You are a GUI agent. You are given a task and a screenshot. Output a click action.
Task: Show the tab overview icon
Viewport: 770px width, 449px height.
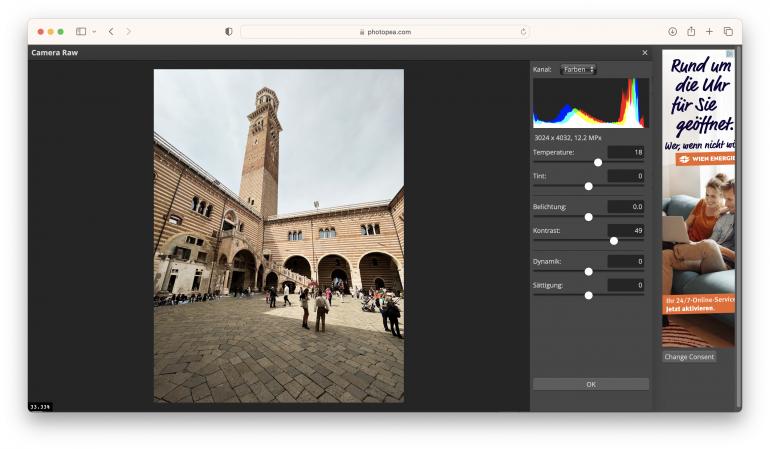(728, 31)
